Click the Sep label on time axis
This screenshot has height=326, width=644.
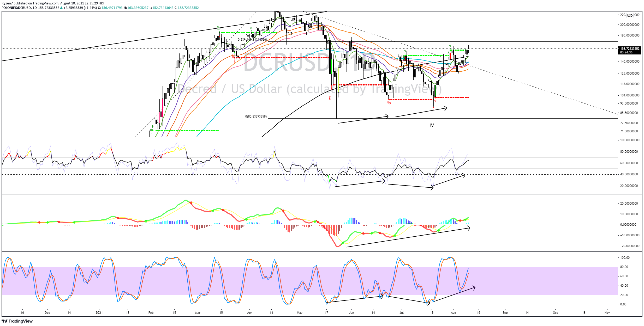pyautogui.click(x=505, y=313)
